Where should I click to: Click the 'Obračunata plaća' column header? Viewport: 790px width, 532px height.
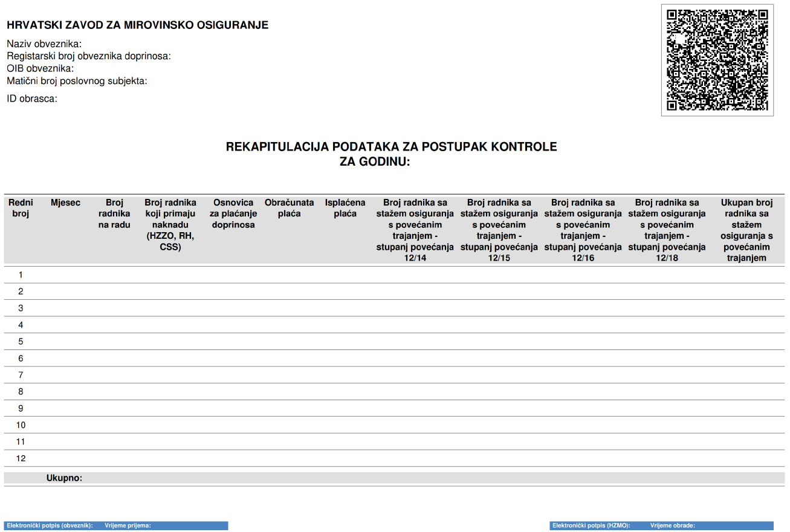(289, 208)
